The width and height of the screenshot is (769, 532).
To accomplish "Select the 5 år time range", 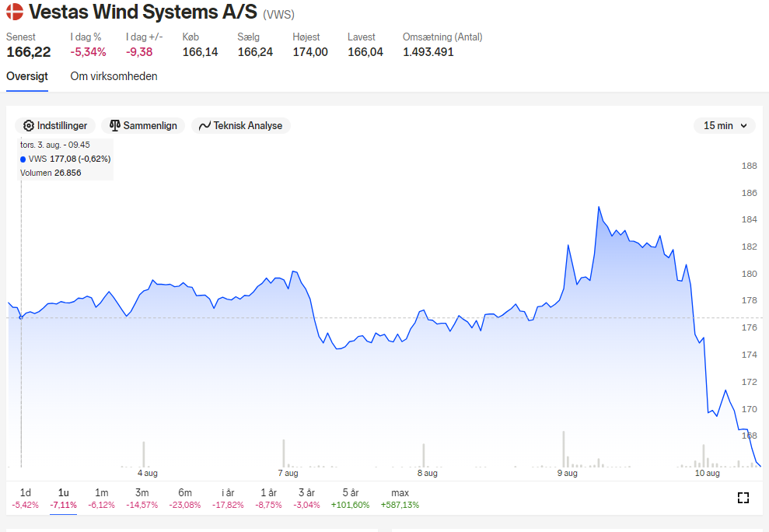I will pyautogui.click(x=350, y=498).
